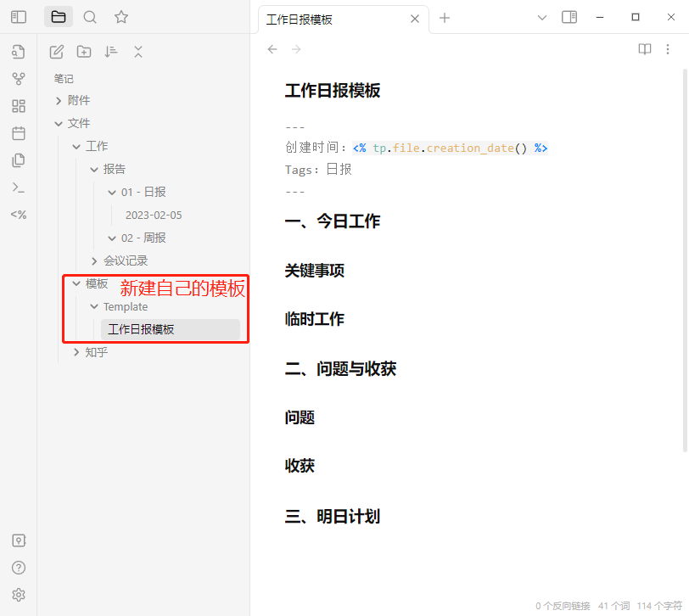Collapse the 模板 folder
Screen dimensions: 689x616
(77, 283)
